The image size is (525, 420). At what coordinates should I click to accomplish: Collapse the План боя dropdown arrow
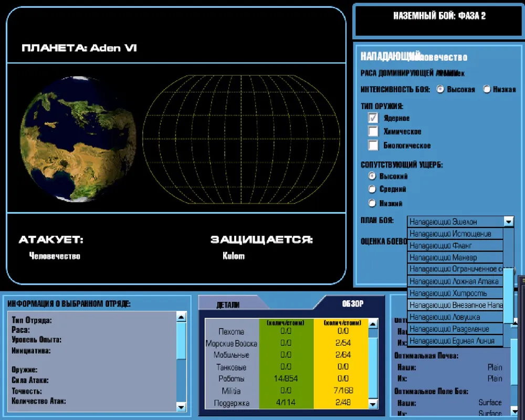point(508,222)
